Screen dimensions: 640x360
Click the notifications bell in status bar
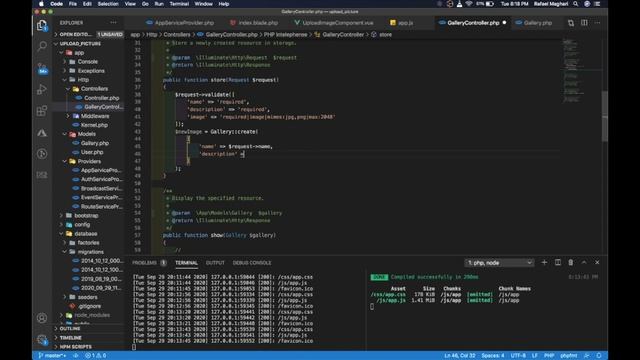pyautogui.click(x=599, y=356)
